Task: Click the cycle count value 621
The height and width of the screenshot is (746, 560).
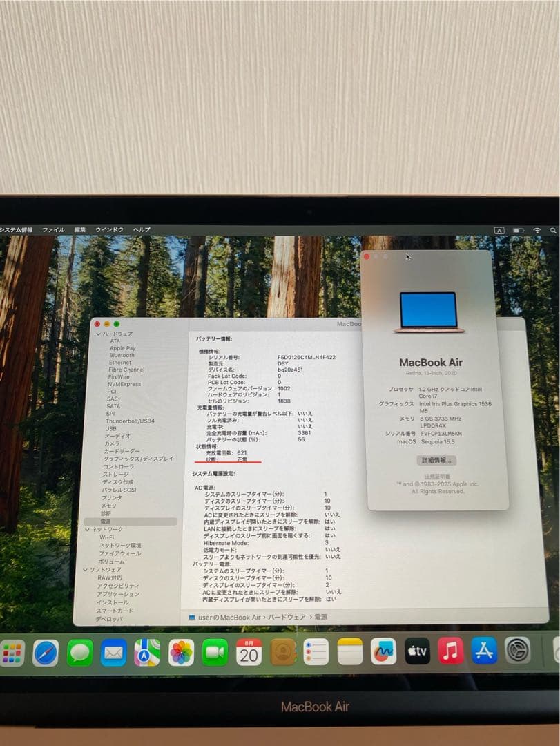Action: tap(242, 452)
